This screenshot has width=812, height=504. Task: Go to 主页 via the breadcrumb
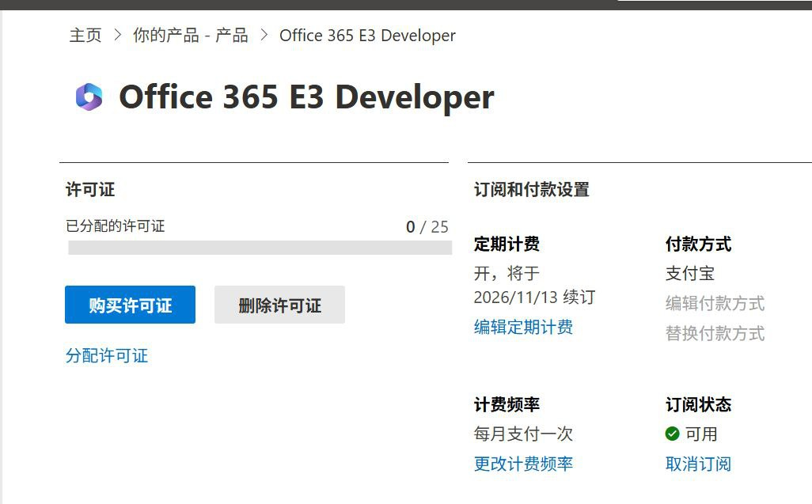[85, 36]
